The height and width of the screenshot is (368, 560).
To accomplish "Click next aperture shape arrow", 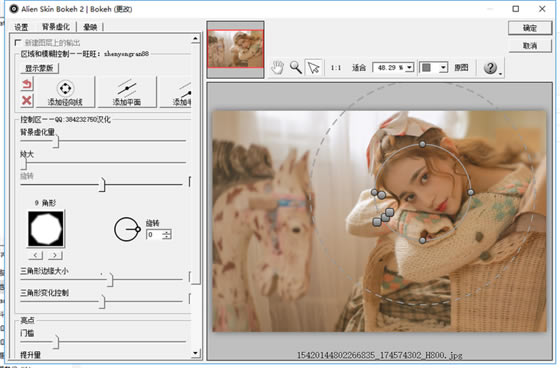I will click(x=55, y=255).
